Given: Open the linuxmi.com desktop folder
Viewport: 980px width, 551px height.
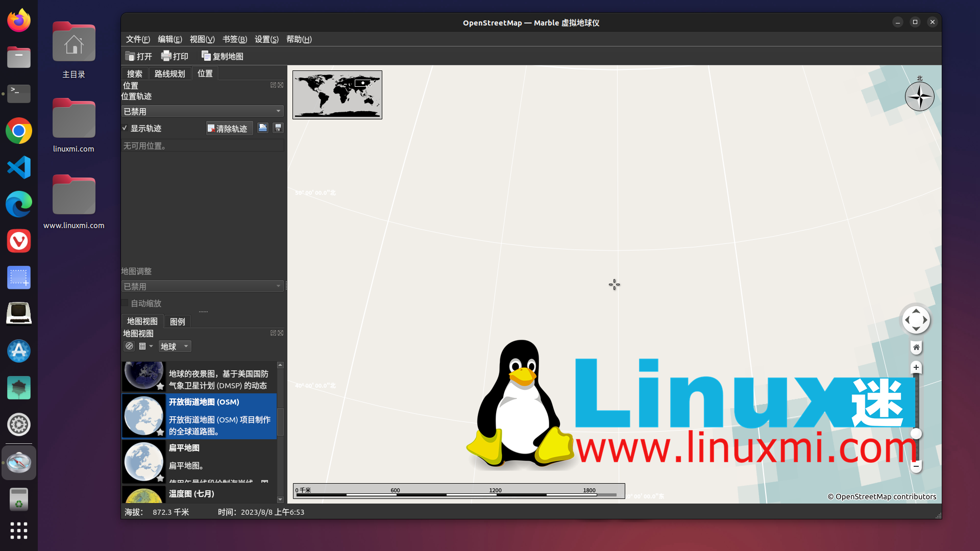Looking at the screenshot, I should coord(73,125).
